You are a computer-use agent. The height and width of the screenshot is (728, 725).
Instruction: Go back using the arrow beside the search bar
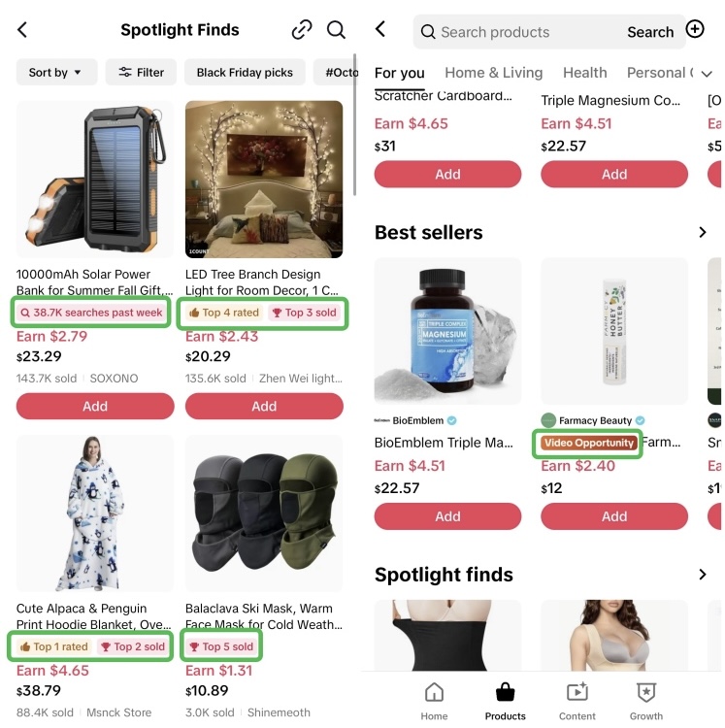380,29
